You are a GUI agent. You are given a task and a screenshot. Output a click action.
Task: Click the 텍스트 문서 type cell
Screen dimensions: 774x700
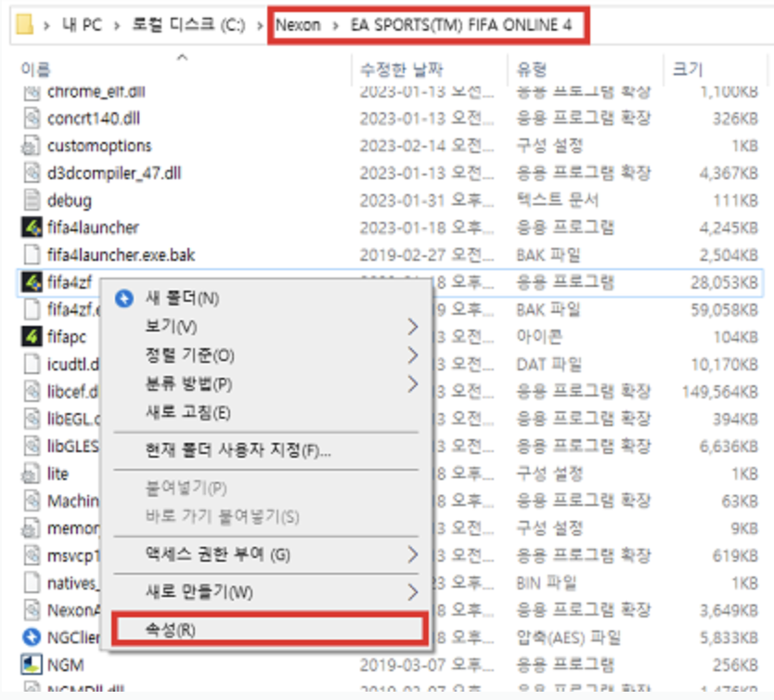coord(558,200)
